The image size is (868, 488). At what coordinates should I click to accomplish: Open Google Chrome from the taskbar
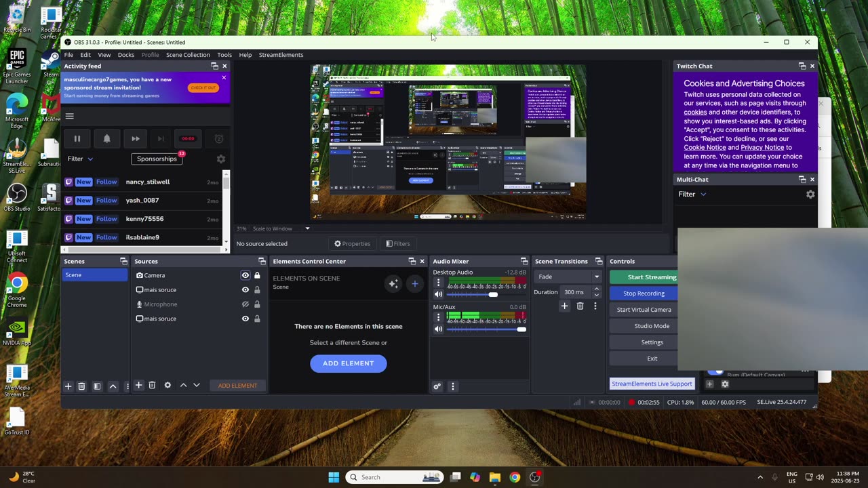pos(515,477)
